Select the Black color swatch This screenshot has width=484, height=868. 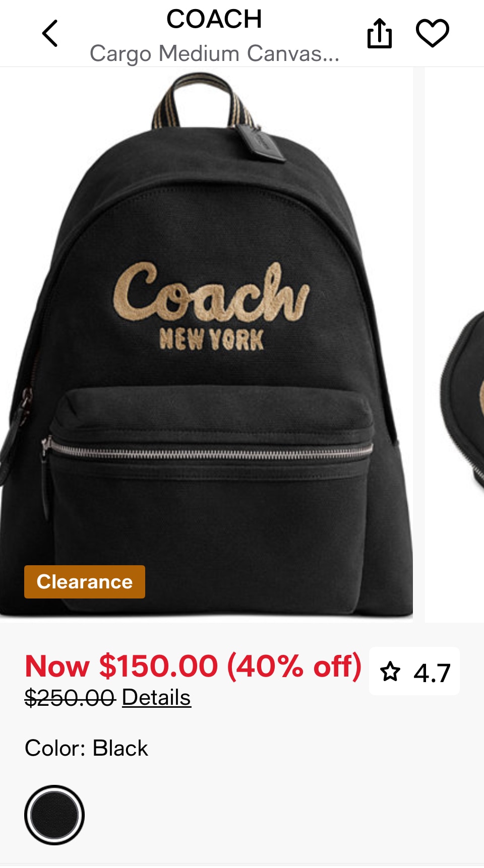pos(54,815)
